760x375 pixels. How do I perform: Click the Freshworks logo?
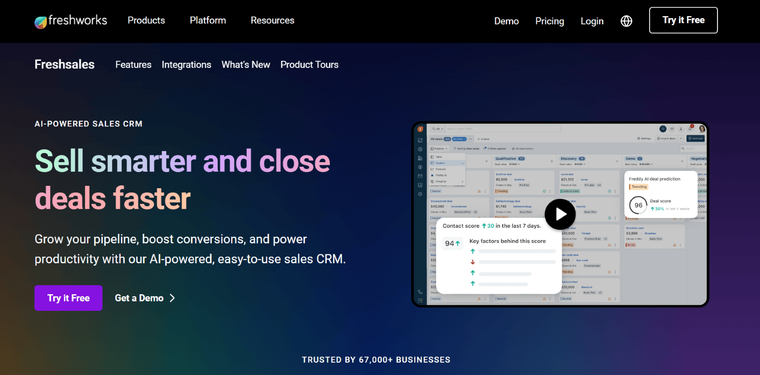pyautogui.click(x=71, y=21)
